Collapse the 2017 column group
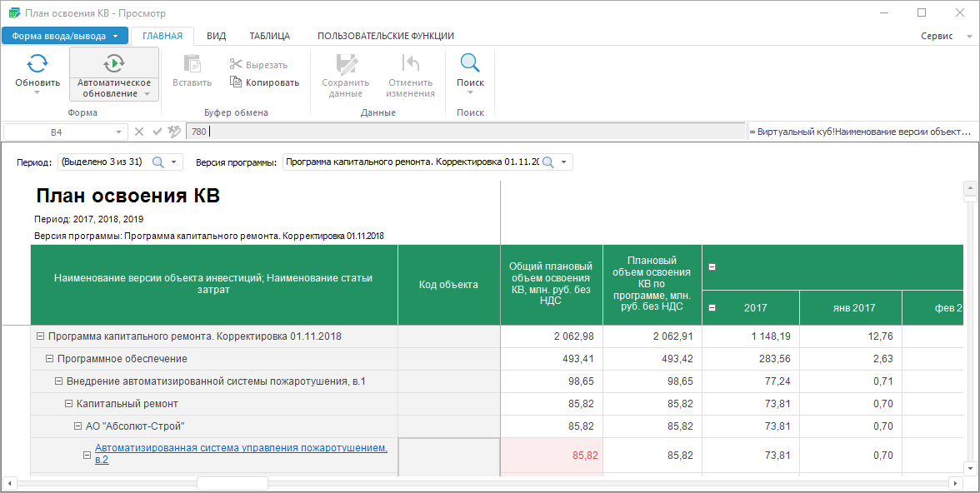The image size is (980, 493). (x=712, y=308)
